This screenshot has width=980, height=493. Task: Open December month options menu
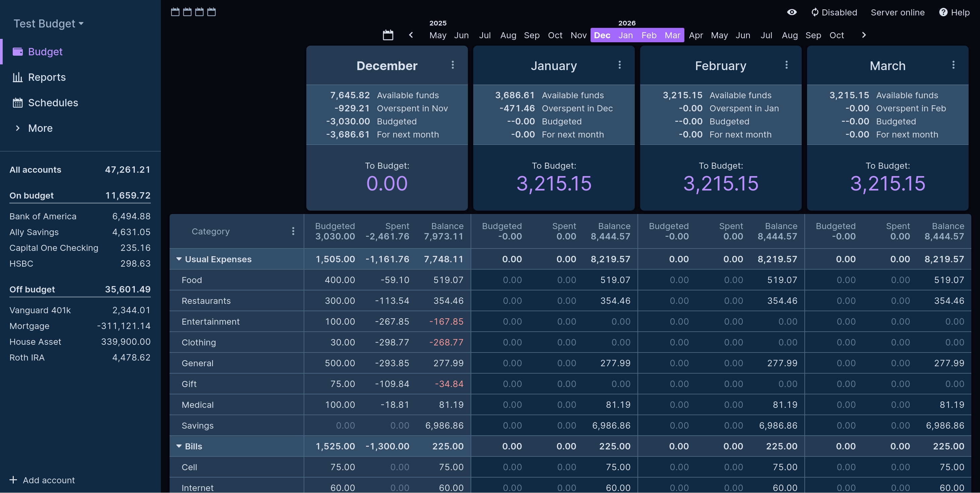[x=452, y=65]
